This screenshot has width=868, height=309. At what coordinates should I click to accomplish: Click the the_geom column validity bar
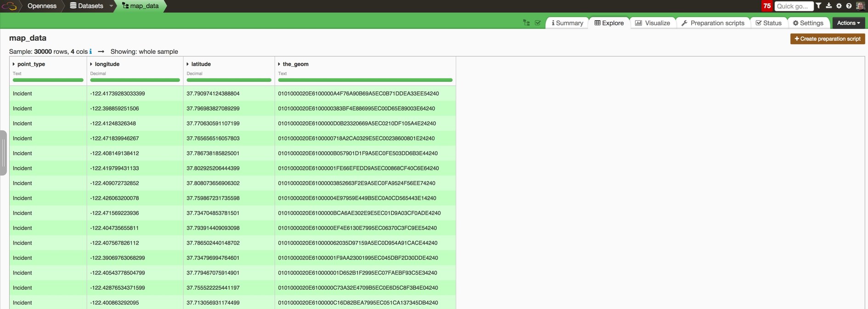366,80
